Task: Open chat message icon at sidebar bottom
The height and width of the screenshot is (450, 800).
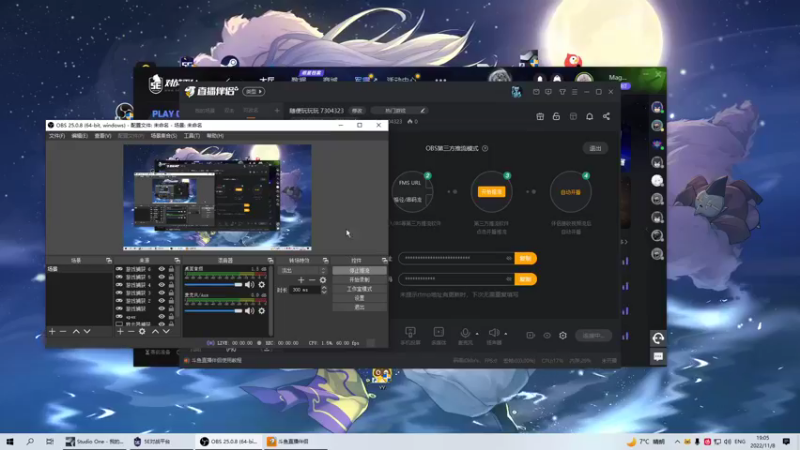Action: click(x=658, y=357)
